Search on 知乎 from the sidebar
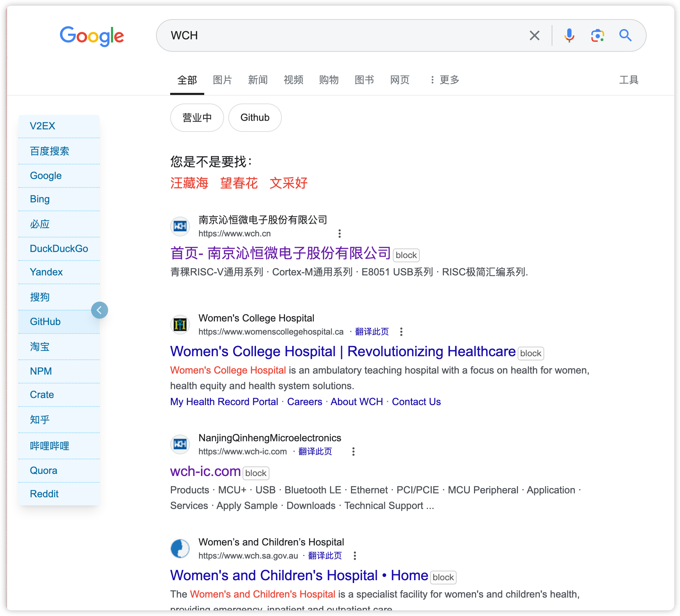The height and width of the screenshot is (616, 680). (x=59, y=420)
